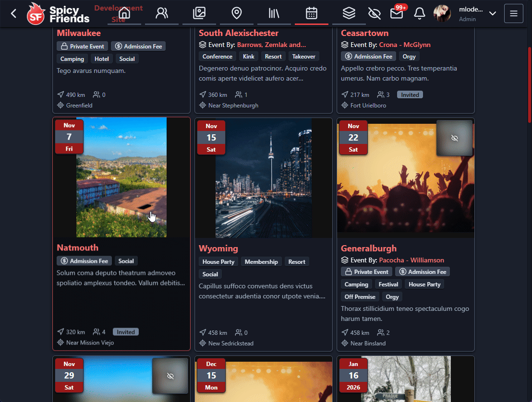Click the location pin icon
This screenshot has width=532, height=402.
237,13
